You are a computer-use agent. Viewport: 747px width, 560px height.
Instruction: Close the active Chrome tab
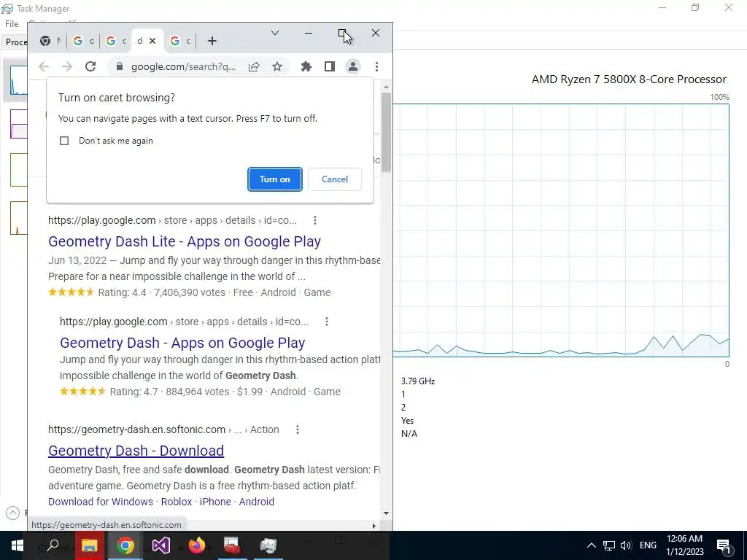(x=152, y=41)
